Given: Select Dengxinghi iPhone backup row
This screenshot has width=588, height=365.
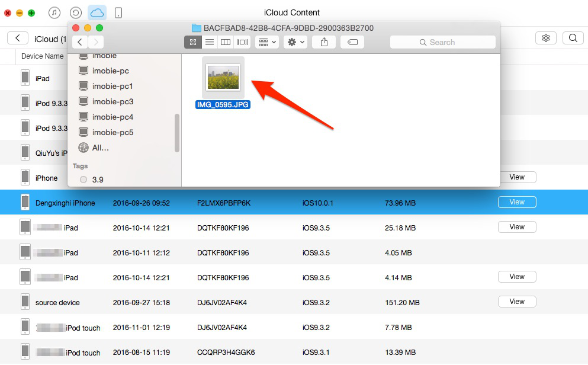Looking at the screenshot, I should click(294, 202).
